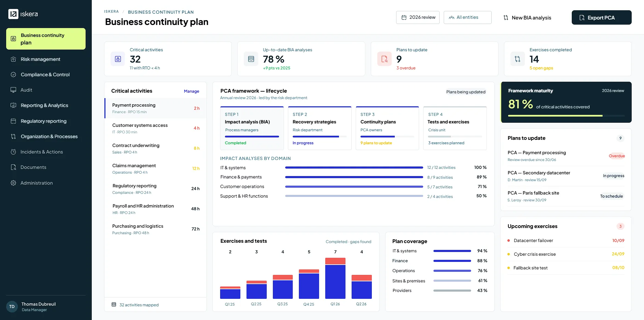The image size is (644, 320).
Task: Select Step 3 Continuity plans card
Action: click(387, 128)
